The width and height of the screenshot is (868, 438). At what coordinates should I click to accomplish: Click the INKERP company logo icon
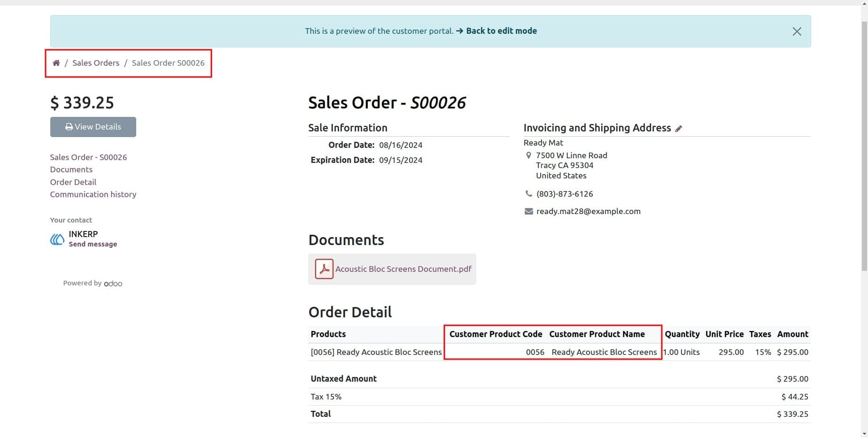(57, 239)
